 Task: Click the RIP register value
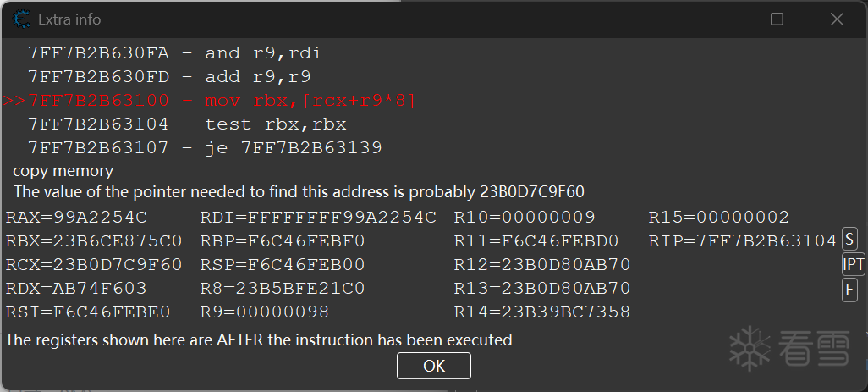pyautogui.click(x=742, y=241)
